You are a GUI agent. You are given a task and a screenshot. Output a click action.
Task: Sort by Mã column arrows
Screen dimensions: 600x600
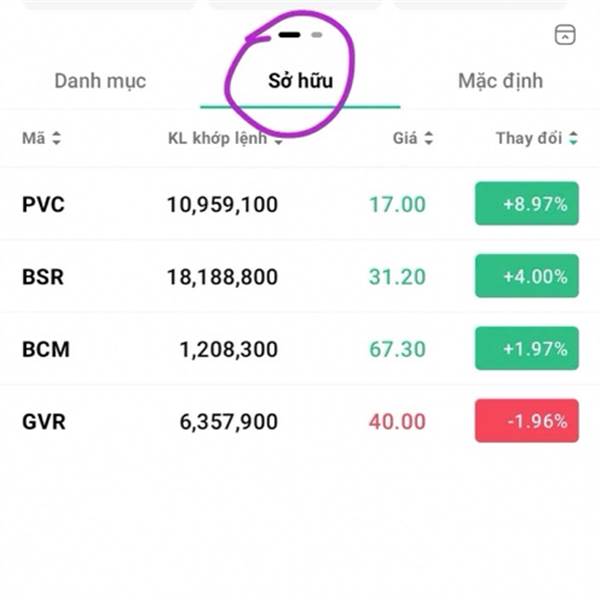(x=56, y=139)
